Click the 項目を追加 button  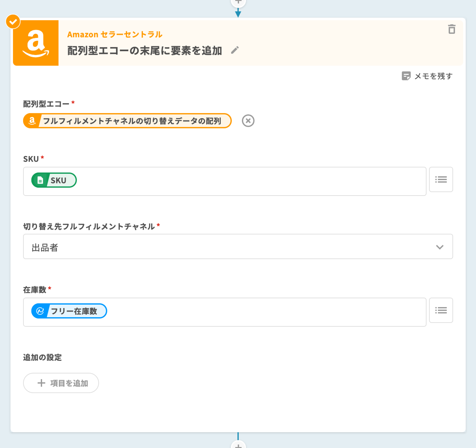[61, 383]
